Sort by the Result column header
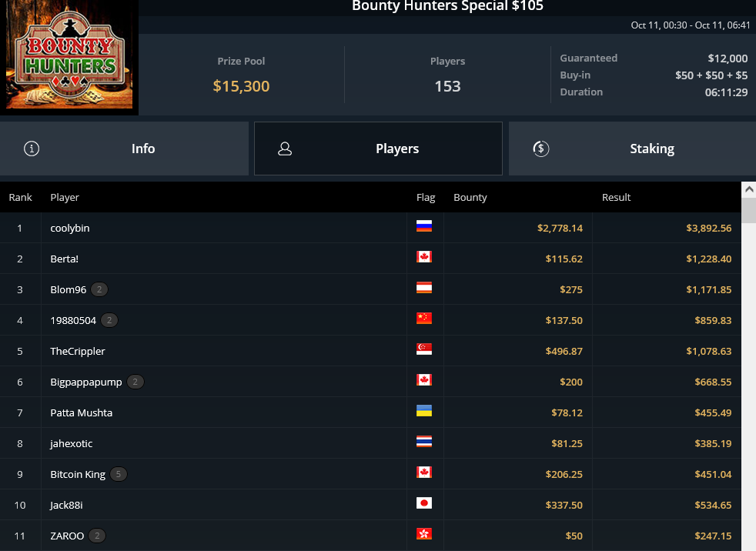Image resolution: width=756 pixels, height=551 pixels. [x=616, y=197]
